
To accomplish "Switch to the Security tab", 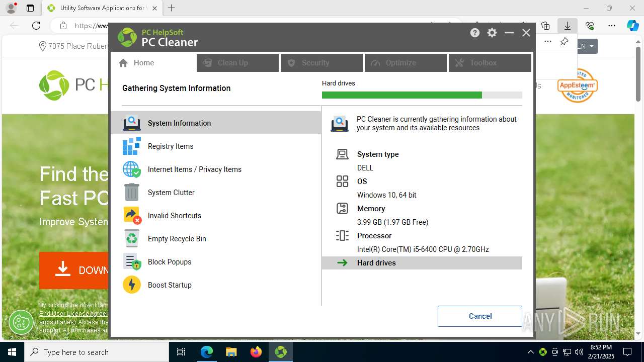I will click(x=321, y=63).
